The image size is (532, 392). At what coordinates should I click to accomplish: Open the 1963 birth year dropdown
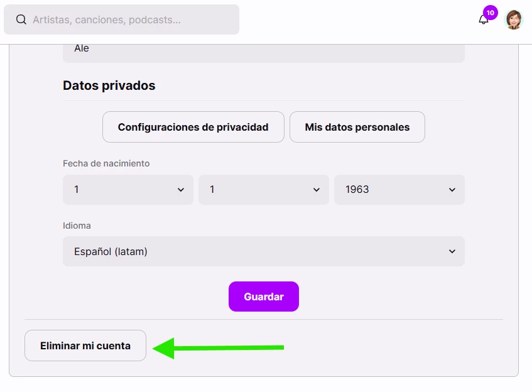coord(399,190)
